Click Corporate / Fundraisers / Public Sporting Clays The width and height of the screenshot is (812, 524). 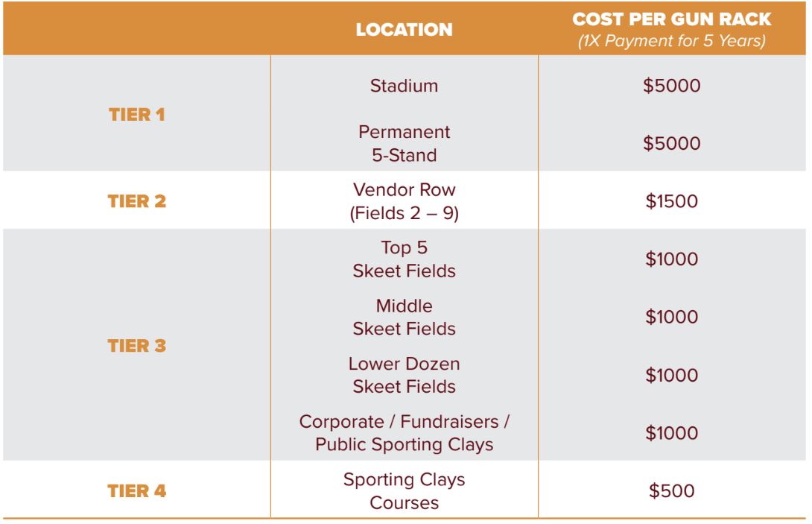pyautogui.click(x=404, y=433)
